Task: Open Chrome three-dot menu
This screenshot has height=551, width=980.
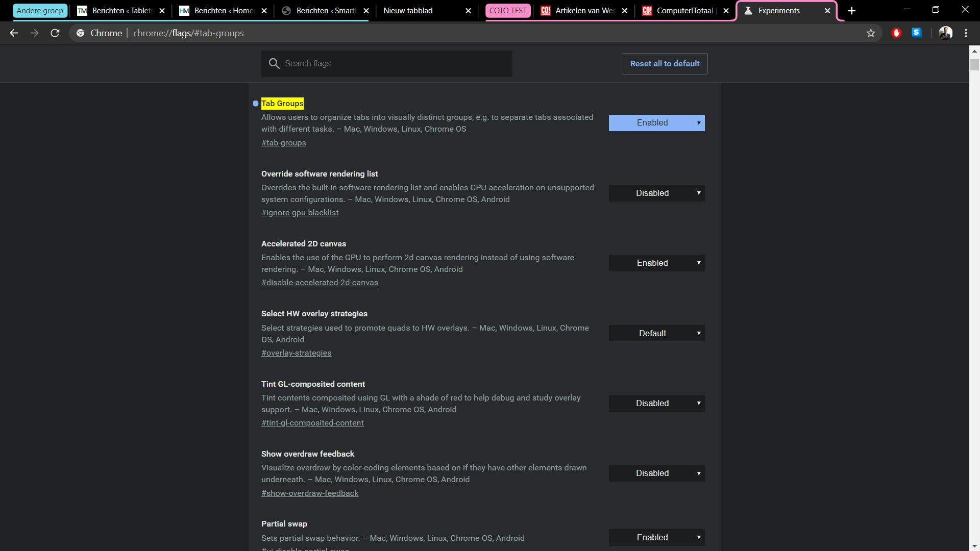Action: 966,33
